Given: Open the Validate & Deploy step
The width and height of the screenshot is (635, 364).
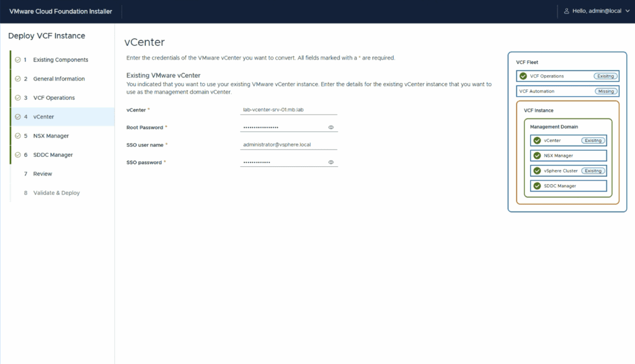Looking at the screenshot, I should (x=56, y=193).
